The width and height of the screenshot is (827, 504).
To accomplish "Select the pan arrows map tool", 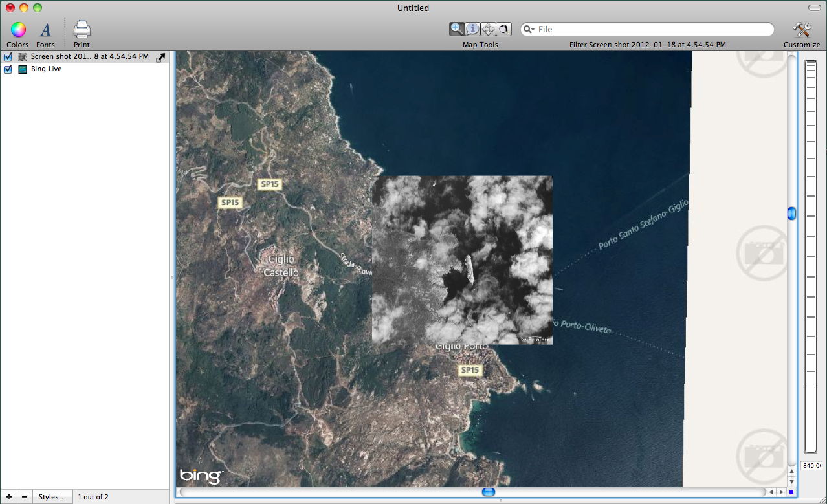I will 488,29.
